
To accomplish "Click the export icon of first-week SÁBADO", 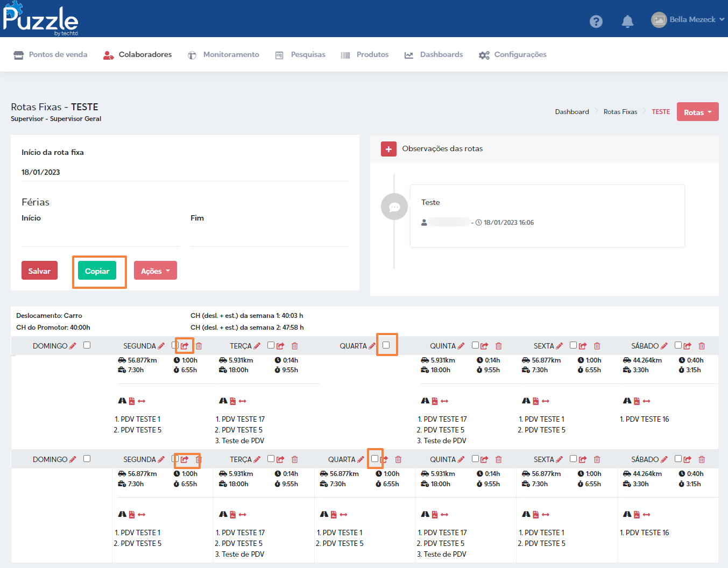I will coord(687,346).
